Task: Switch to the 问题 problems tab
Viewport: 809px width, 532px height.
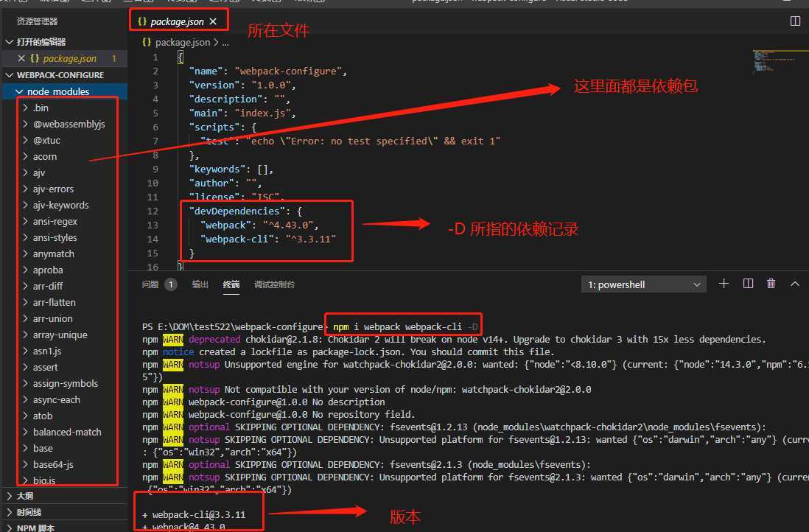Action: coord(150,284)
